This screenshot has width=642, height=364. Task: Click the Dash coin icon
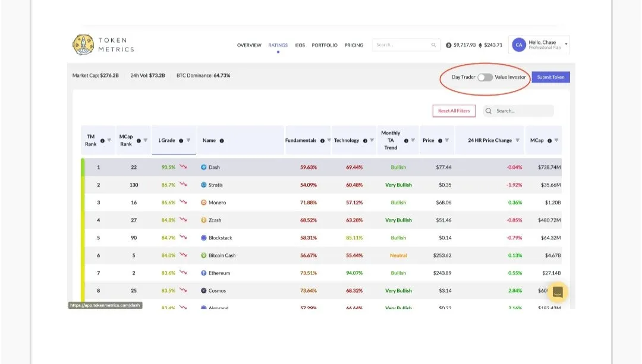[x=203, y=167]
